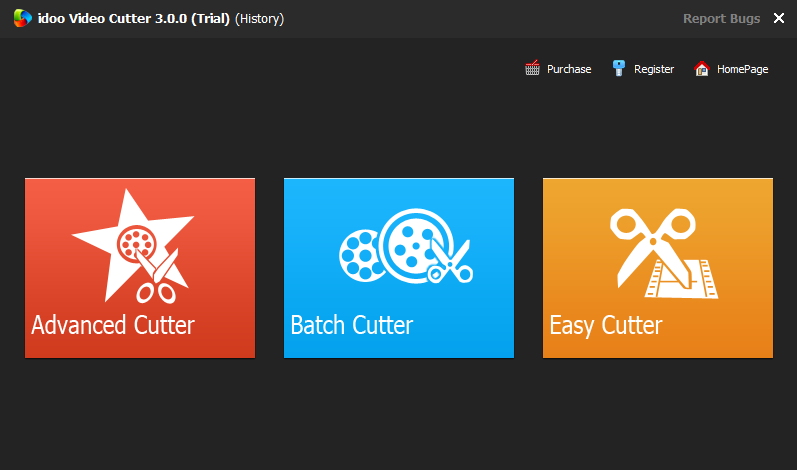Close the idoo Video Cutter window

click(x=779, y=19)
